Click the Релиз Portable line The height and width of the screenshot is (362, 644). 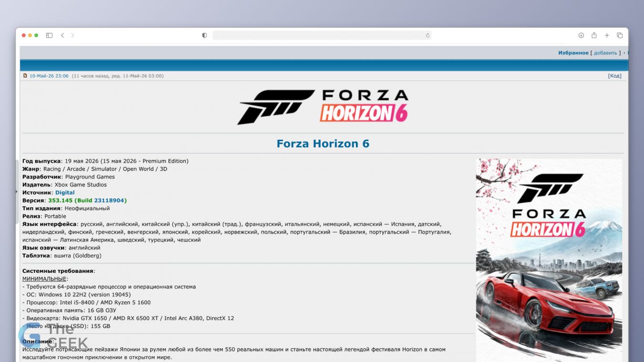click(44, 216)
